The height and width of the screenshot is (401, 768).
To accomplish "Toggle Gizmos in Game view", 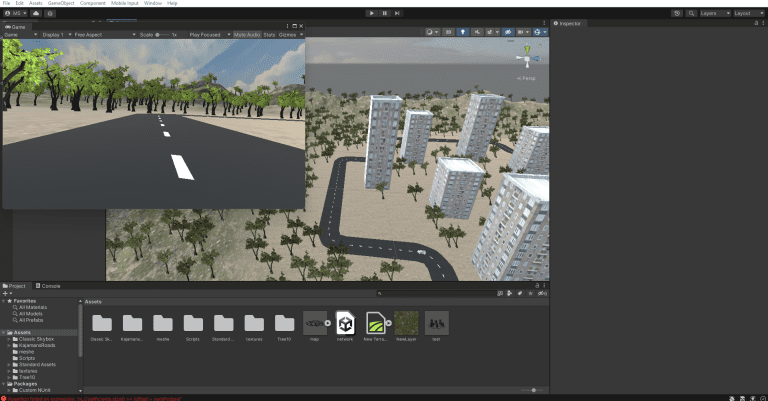I will click(x=288, y=34).
